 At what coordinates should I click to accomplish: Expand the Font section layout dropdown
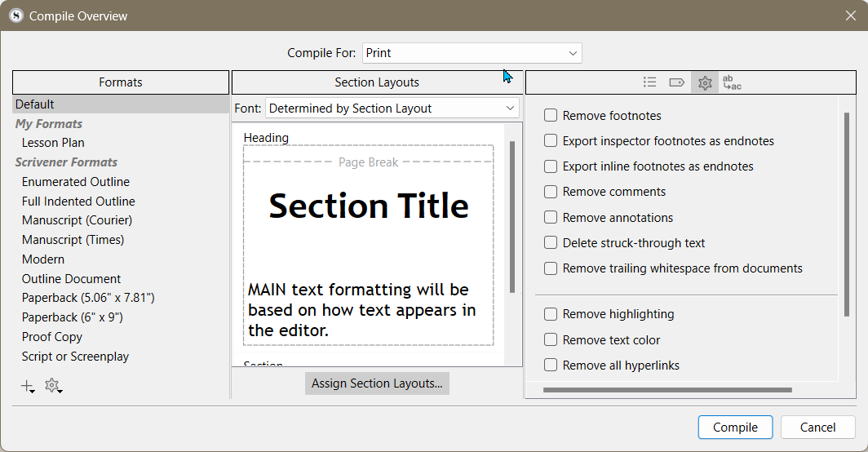click(x=392, y=108)
